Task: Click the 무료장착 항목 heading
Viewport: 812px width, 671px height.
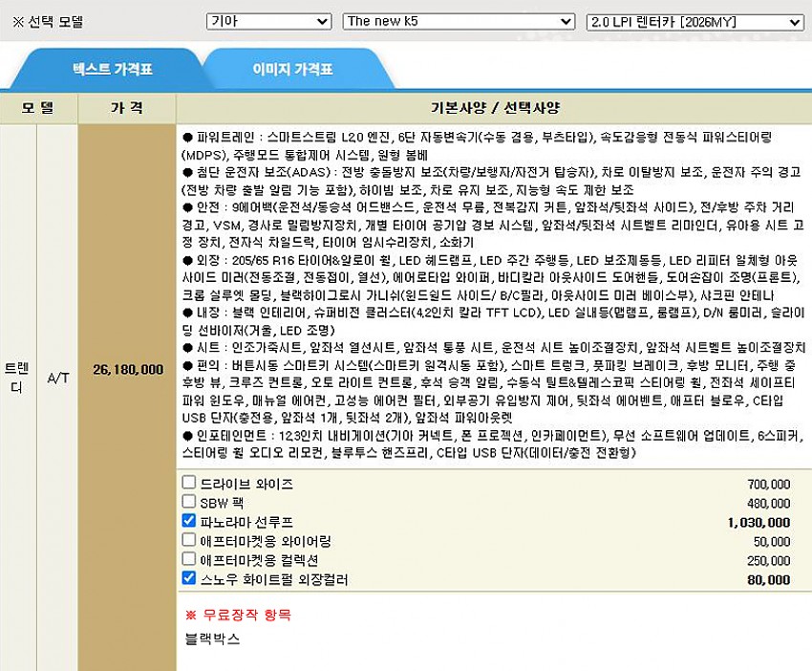Action: click(244, 614)
